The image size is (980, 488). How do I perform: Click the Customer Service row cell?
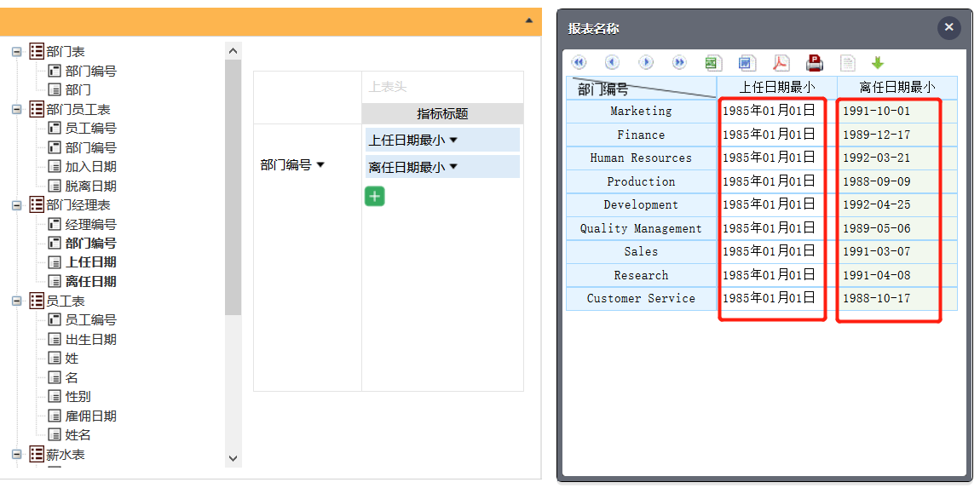[641, 299]
